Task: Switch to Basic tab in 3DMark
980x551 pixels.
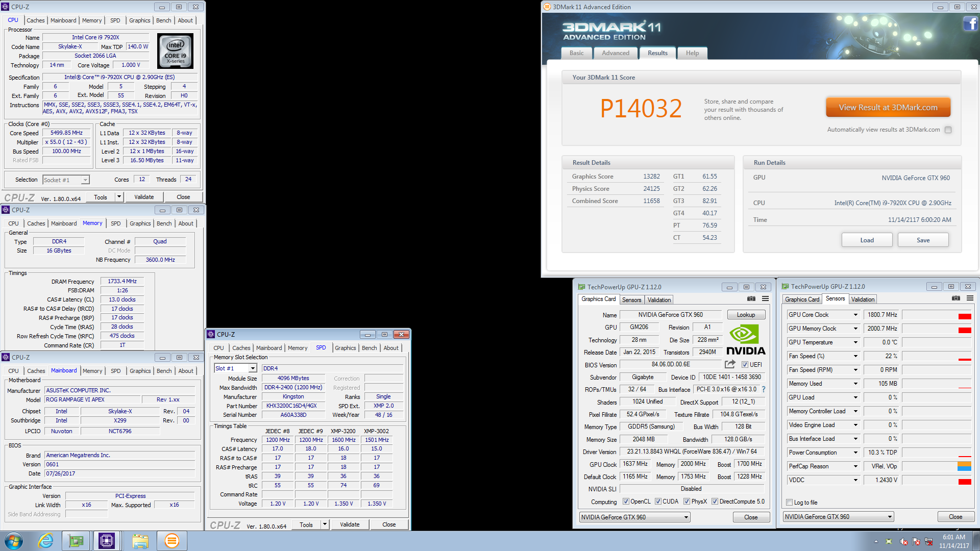Action: click(577, 53)
